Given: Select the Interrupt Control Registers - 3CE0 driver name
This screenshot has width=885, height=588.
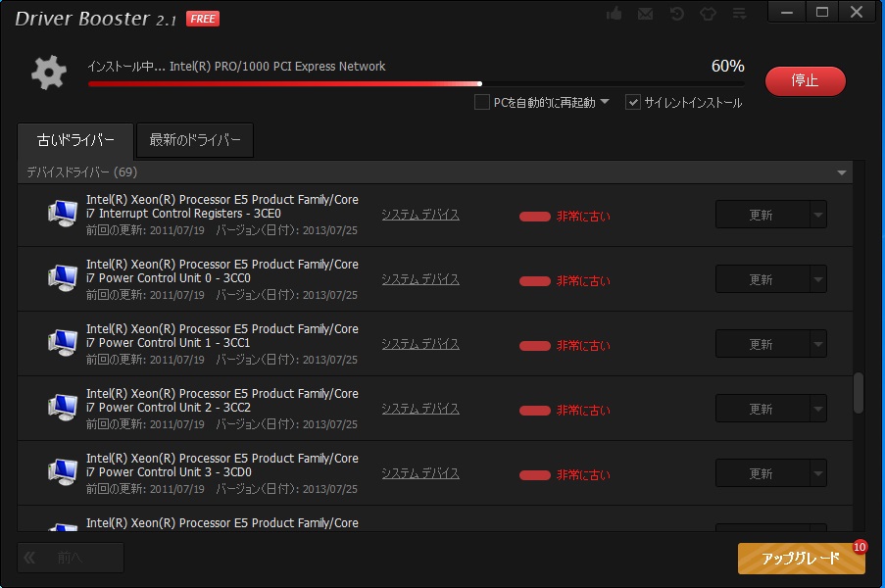Looking at the screenshot, I should click(x=222, y=207).
